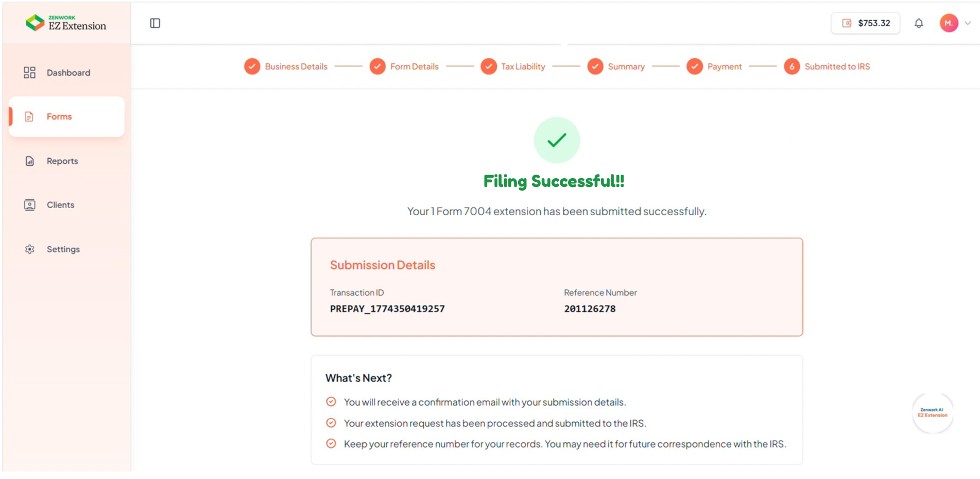Click the Payment step
Screen dimensions: 980x479
(x=724, y=66)
